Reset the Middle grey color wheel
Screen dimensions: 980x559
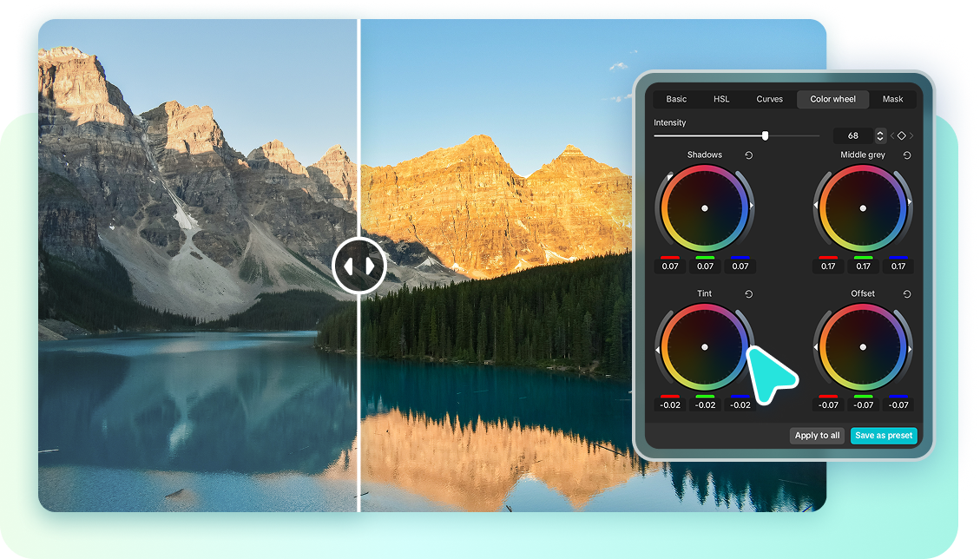[906, 155]
